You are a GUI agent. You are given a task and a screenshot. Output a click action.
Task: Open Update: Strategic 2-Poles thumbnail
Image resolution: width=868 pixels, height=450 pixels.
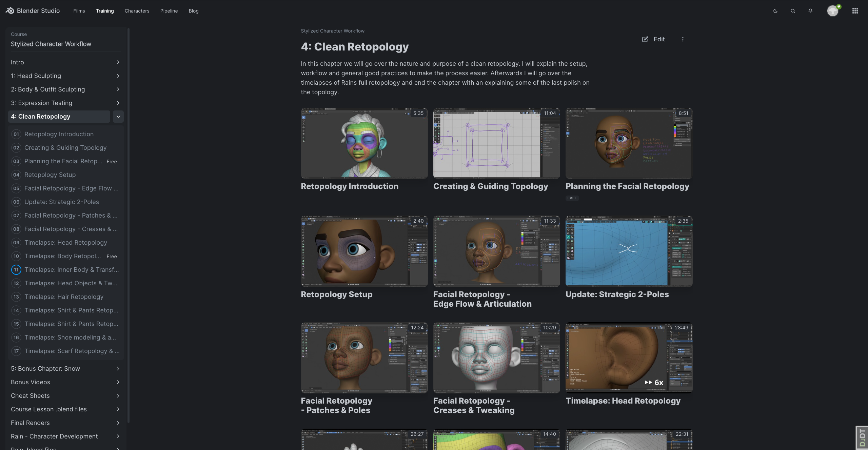pos(629,251)
